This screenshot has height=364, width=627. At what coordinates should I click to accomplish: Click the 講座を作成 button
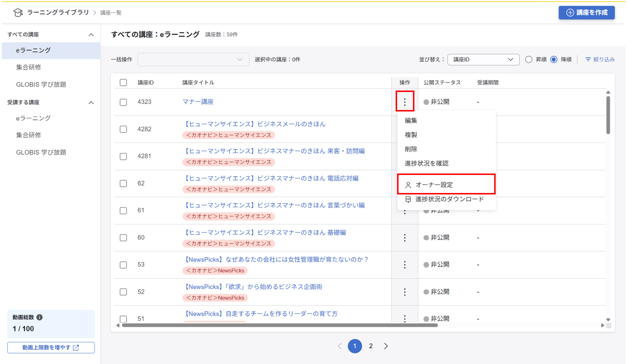(x=586, y=13)
